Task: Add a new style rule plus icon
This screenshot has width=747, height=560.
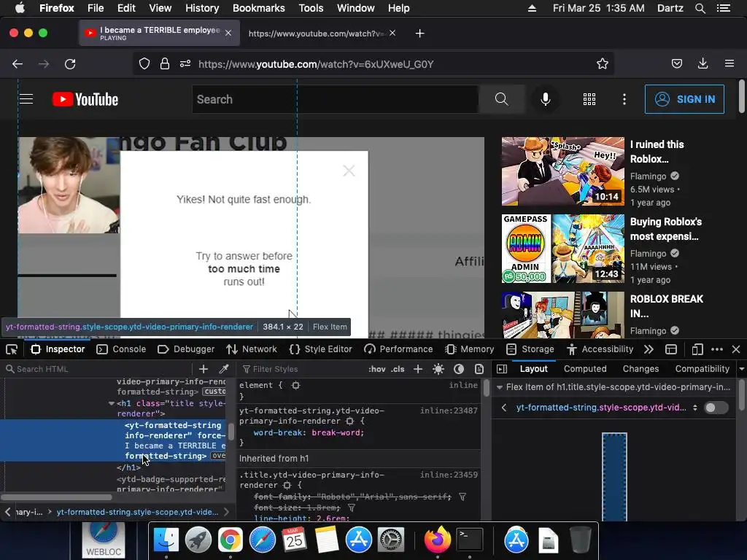Action: click(x=418, y=369)
